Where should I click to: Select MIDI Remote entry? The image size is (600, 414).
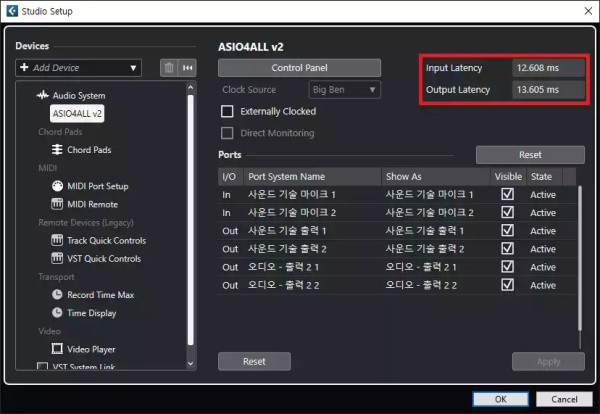(93, 204)
